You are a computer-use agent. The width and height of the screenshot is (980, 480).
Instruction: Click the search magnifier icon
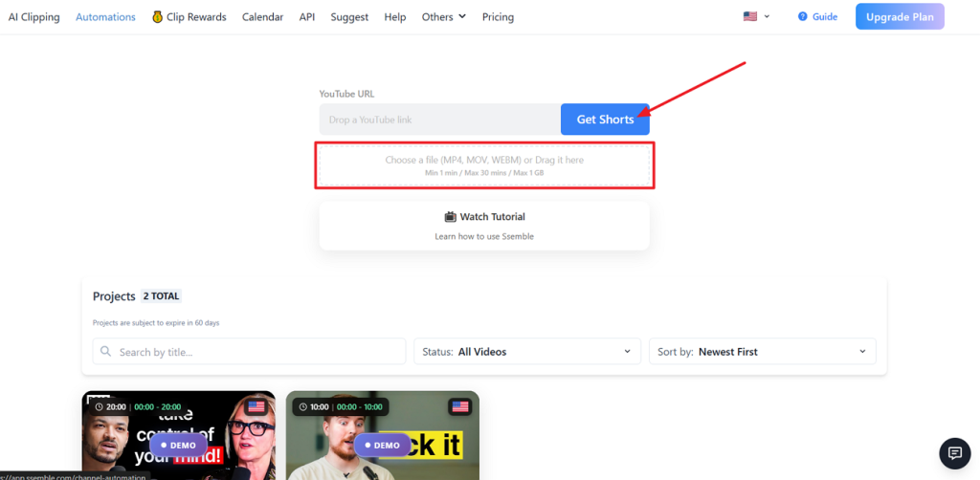[x=106, y=352]
